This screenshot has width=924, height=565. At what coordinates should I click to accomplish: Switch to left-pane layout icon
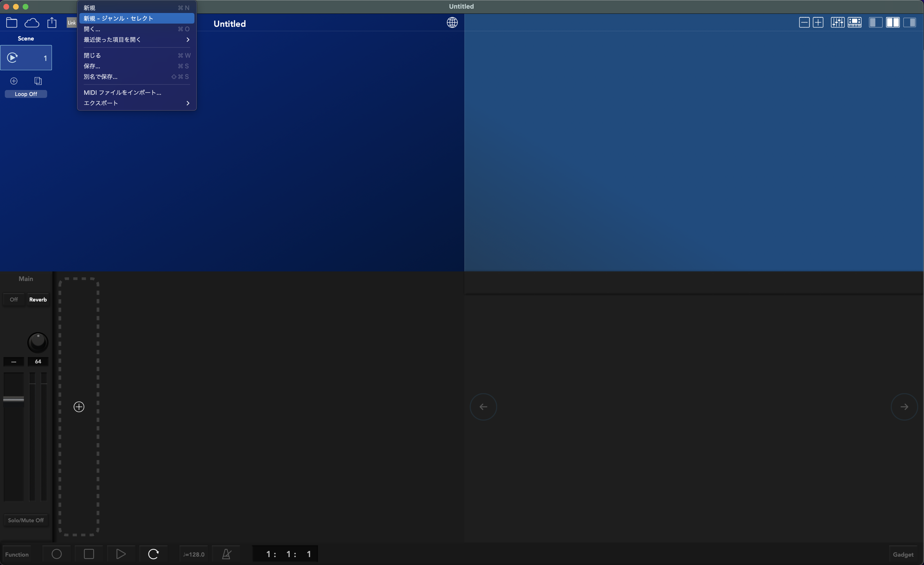point(875,22)
